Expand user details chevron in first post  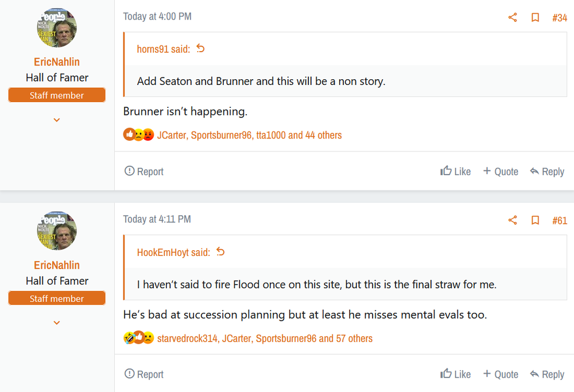(57, 120)
